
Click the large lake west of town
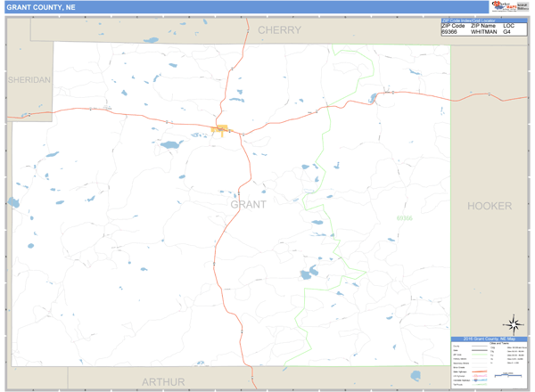[169, 145]
